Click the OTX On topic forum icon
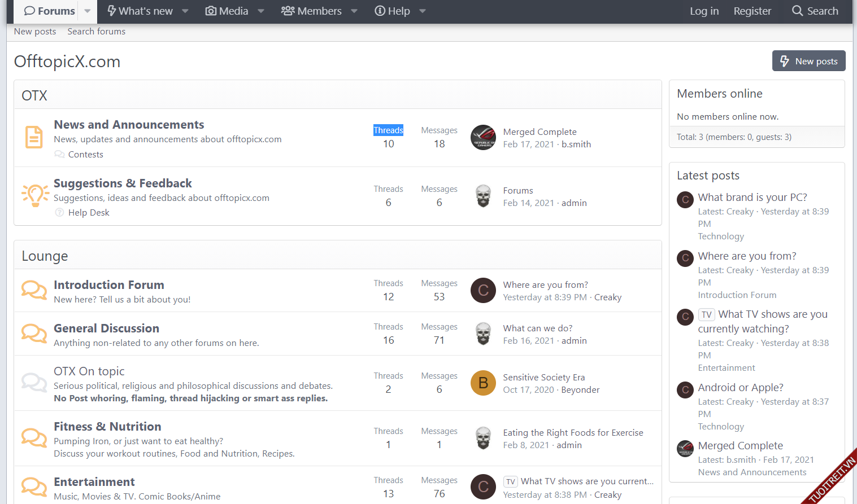Image resolution: width=857 pixels, height=504 pixels. coord(34,383)
